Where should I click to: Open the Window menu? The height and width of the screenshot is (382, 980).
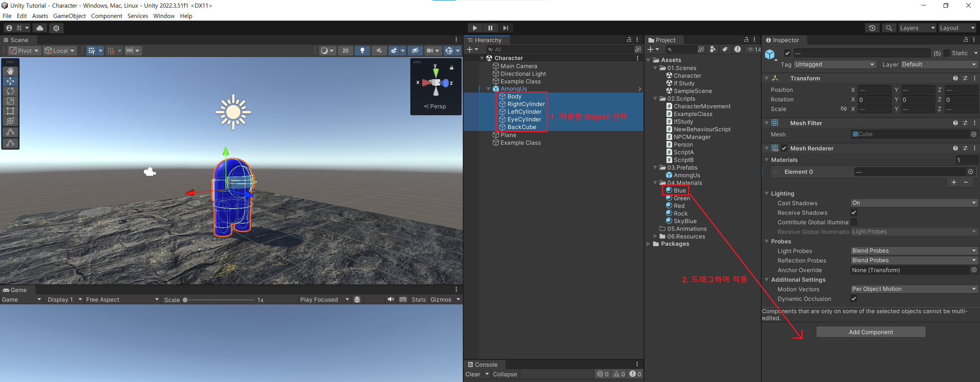(x=164, y=16)
